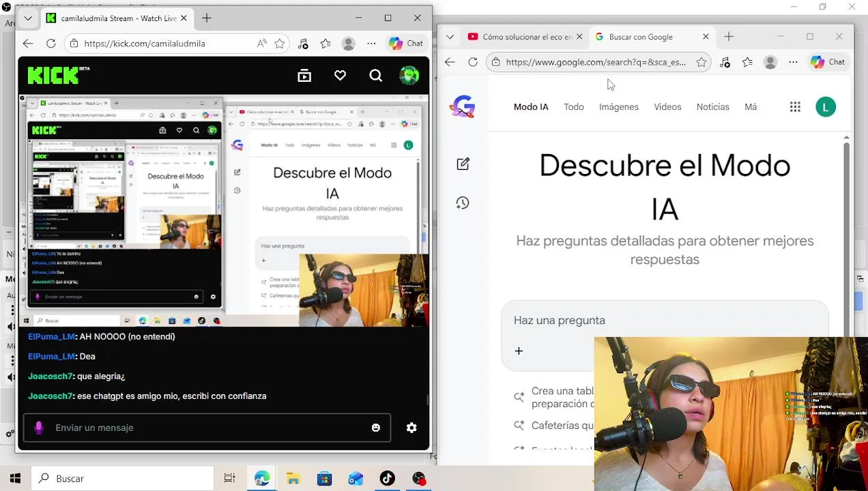Image resolution: width=868 pixels, height=491 pixels.
Task: View site info for google.com
Action: click(495, 62)
